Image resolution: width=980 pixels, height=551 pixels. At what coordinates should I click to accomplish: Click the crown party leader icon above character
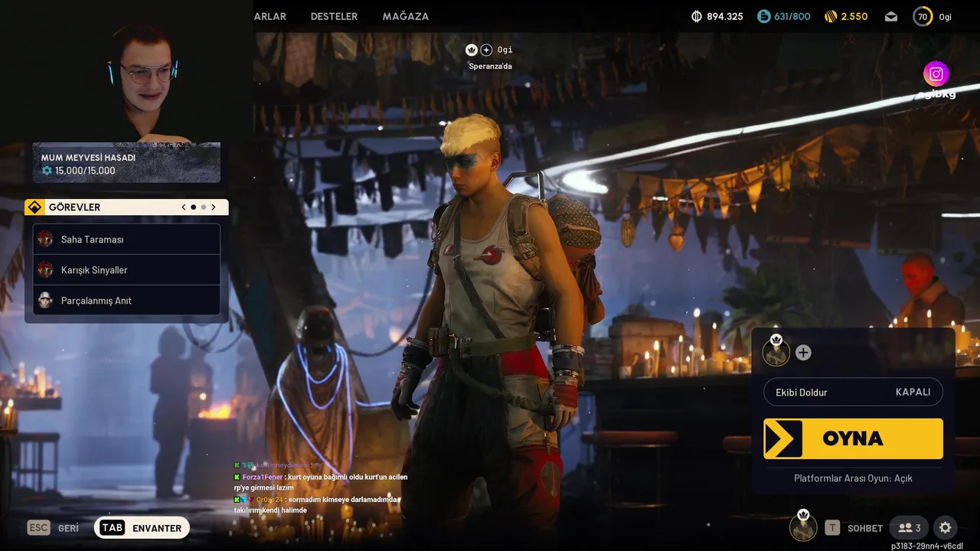pyautogui.click(x=472, y=50)
